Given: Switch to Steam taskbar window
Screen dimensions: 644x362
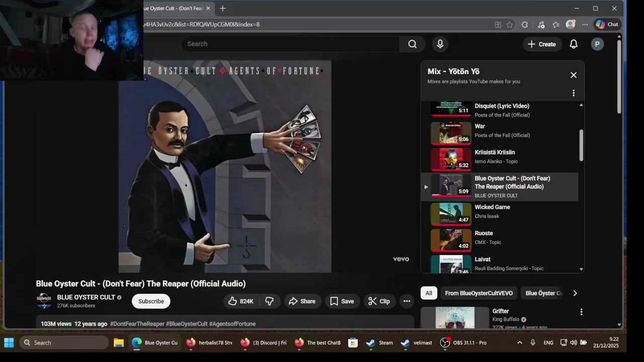Looking at the screenshot, I should (380, 343).
